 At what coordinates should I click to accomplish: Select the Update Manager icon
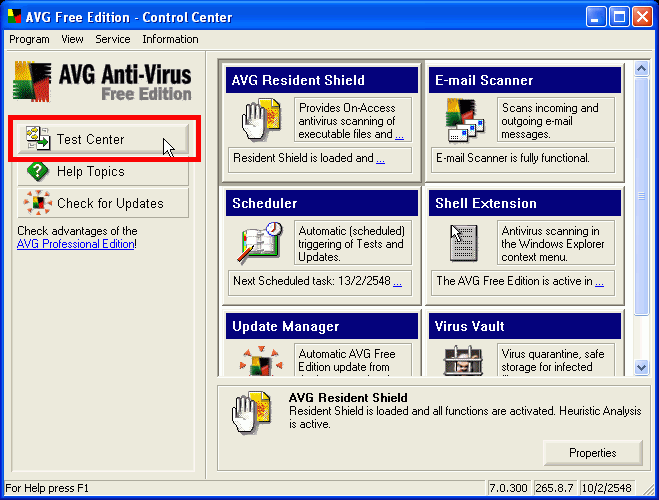point(261,361)
